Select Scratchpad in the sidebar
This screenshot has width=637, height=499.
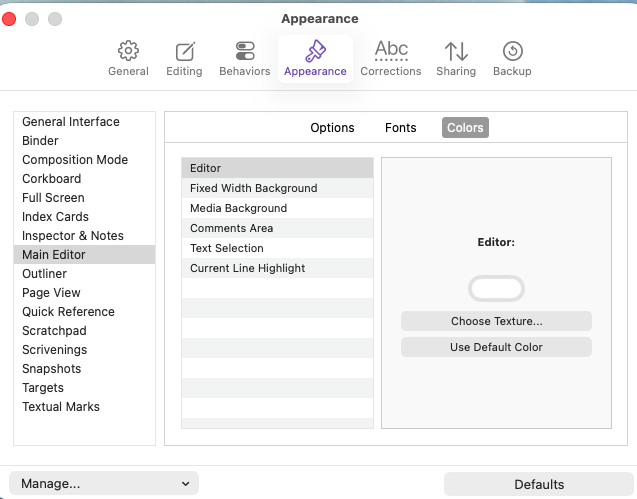pyautogui.click(x=84, y=330)
